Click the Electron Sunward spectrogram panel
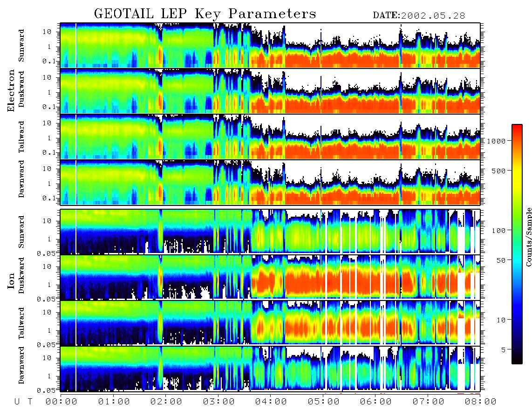 pyautogui.click(x=270, y=45)
